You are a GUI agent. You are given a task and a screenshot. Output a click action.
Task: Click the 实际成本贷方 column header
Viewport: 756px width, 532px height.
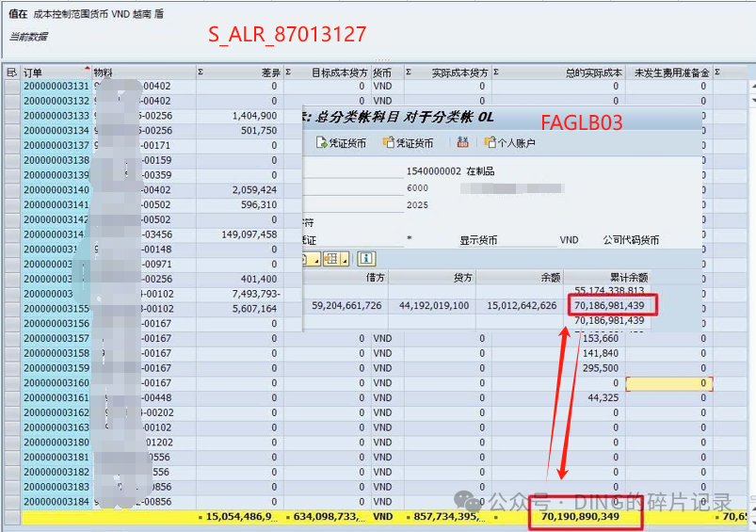point(447,73)
